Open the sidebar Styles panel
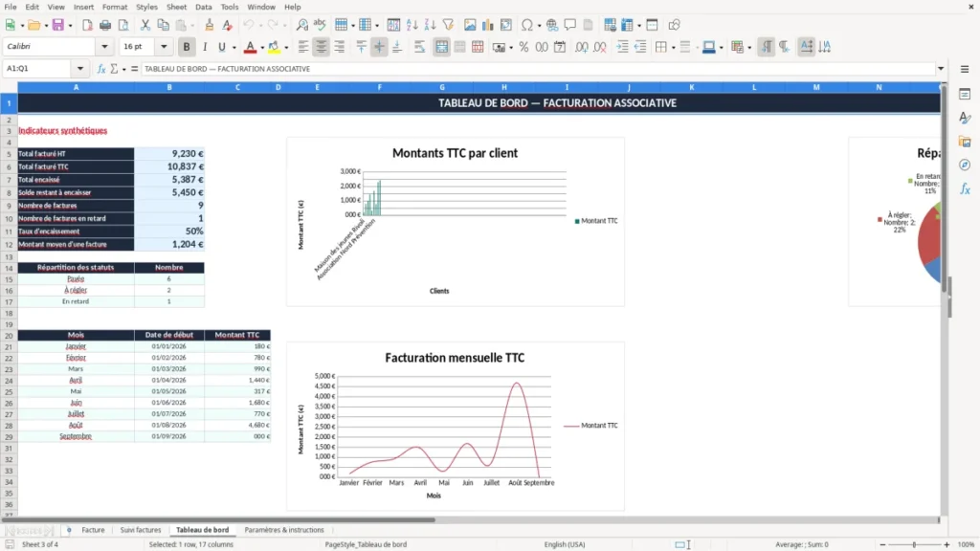 [965, 118]
